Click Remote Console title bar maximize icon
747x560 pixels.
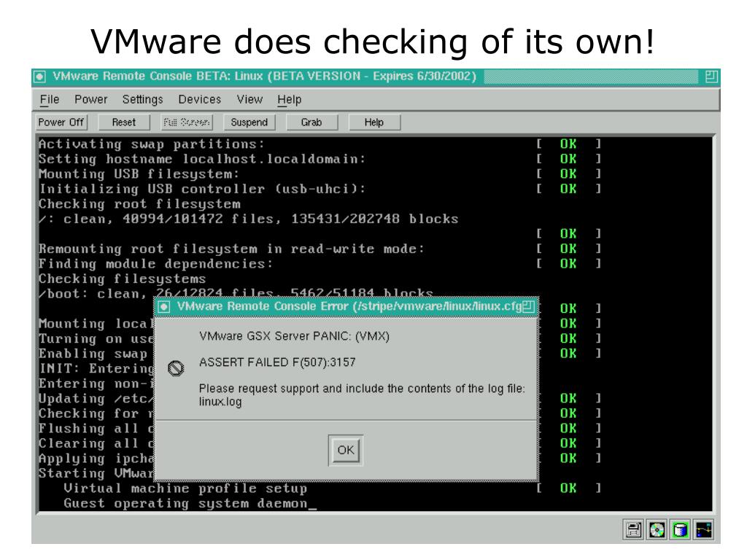click(x=711, y=77)
